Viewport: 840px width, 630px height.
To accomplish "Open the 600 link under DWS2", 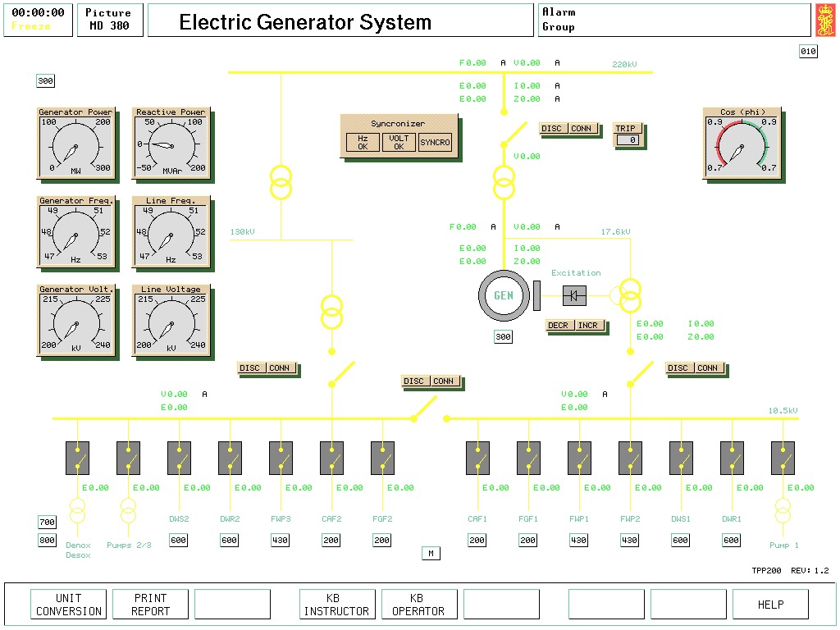I will pos(178,540).
